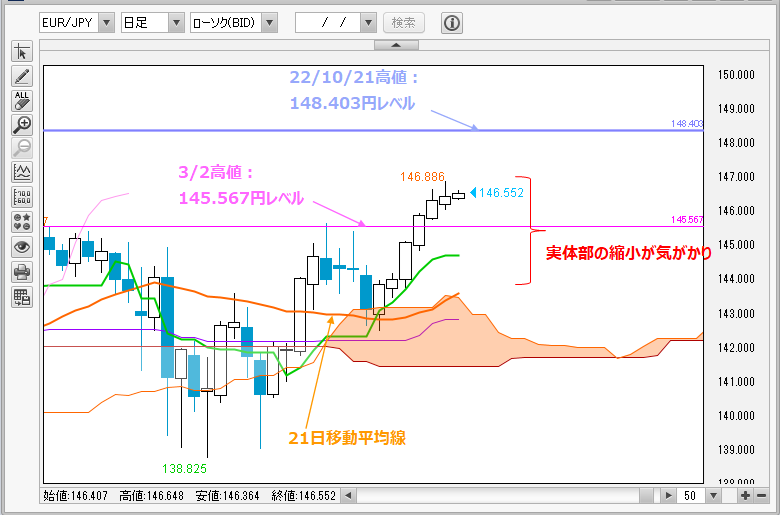Click the scrollbar left arrow

(x=349, y=496)
